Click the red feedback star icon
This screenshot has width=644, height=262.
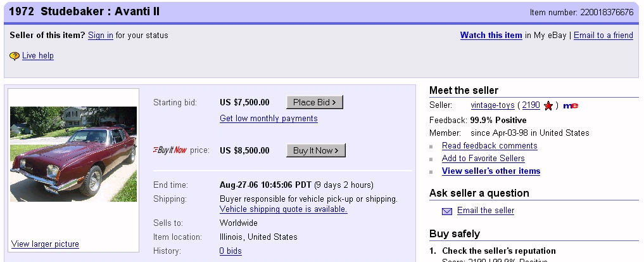[x=548, y=105]
